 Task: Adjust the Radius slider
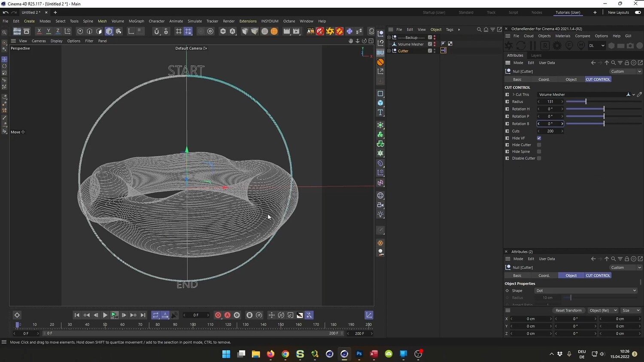603,102
